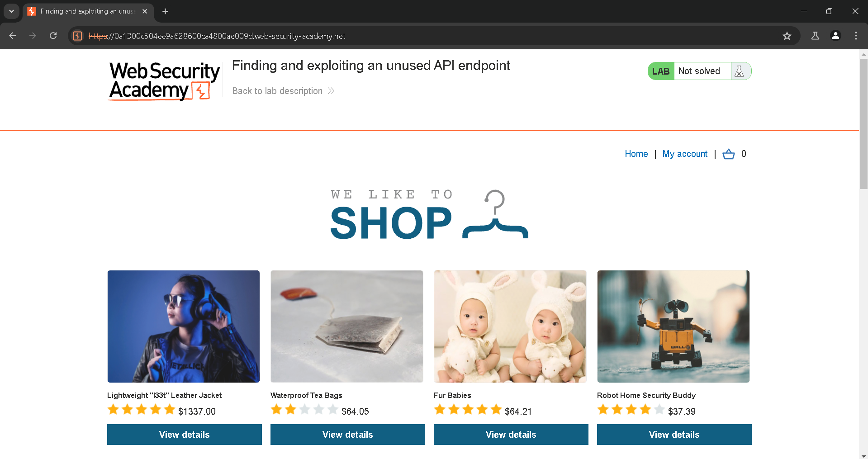Screen dimensions: 868x459
Task: Click the URL address bar field
Action: coord(407,36)
